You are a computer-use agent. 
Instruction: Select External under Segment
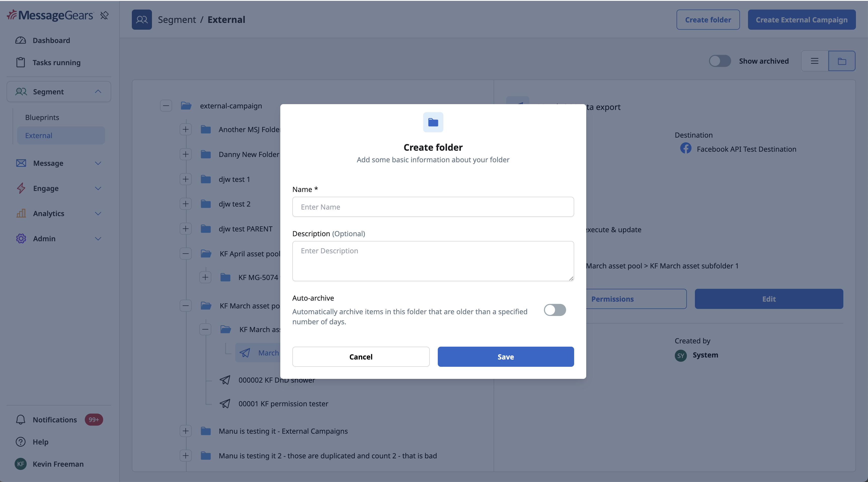pos(61,135)
